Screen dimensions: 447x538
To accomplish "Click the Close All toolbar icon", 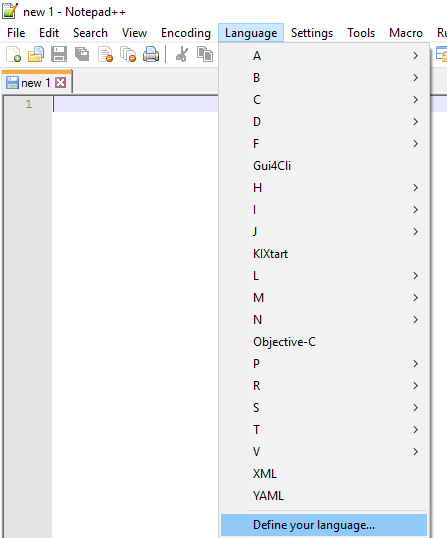I will pyautogui.click(x=128, y=54).
